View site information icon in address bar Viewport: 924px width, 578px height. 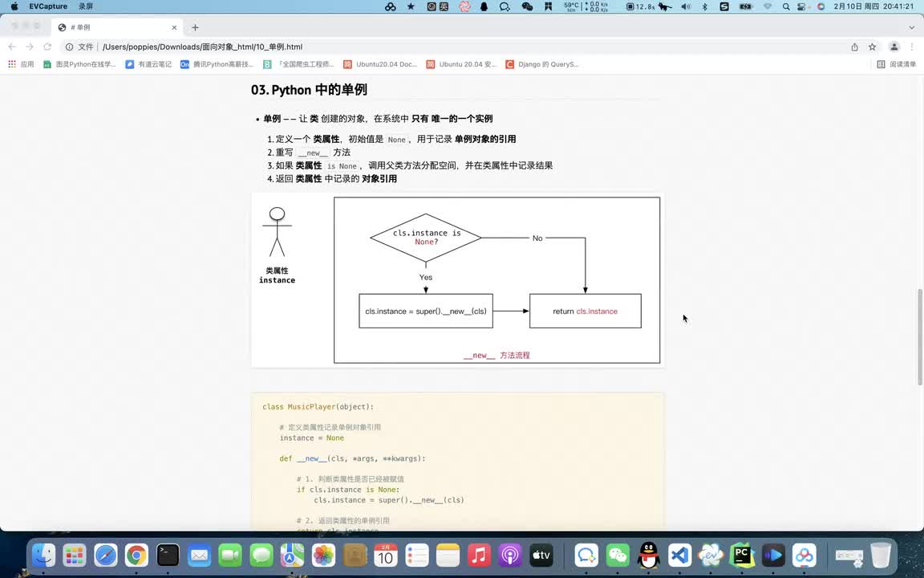tap(69, 47)
